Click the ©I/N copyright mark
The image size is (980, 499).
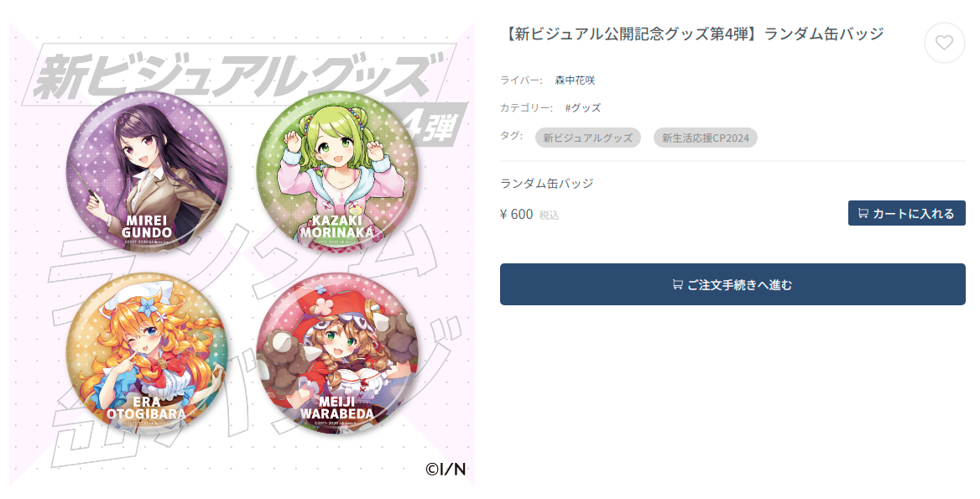[446, 469]
